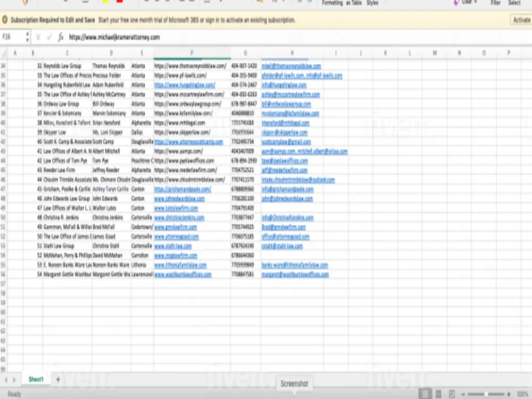The height and width of the screenshot is (399, 532).
Task: Click the 100% zoom level indicator
Action: [x=523, y=394]
